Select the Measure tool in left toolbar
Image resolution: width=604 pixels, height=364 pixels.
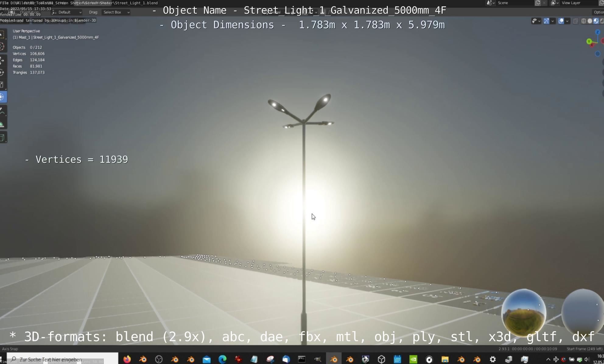click(x=2, y=124)
